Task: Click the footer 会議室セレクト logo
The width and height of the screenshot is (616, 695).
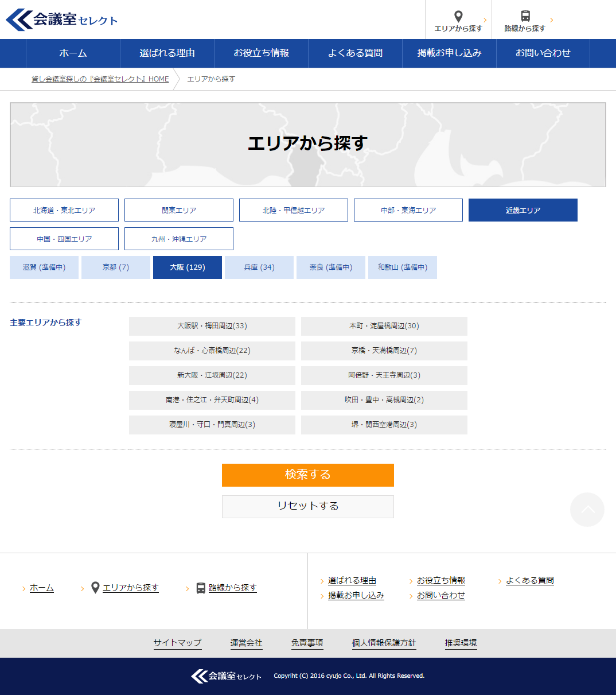Action: pyautogui.click(x=226, y=676)
